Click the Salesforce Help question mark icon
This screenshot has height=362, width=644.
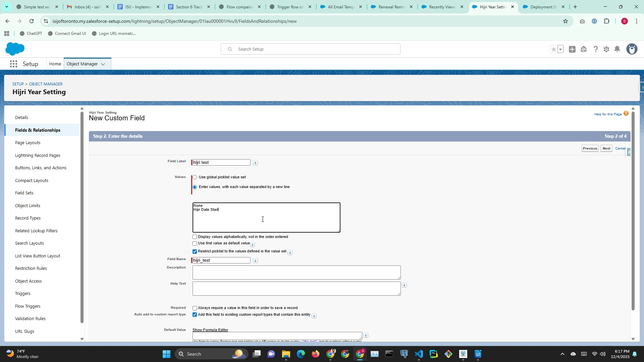595,49
